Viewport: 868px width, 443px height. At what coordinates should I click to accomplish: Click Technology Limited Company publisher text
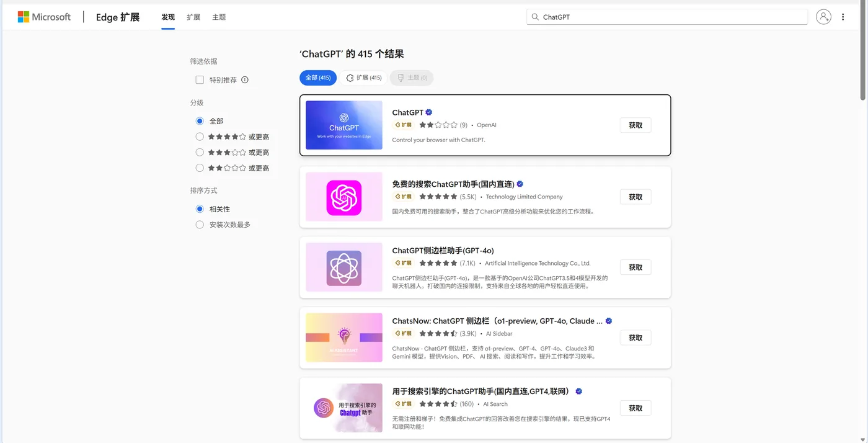point(524,197)
